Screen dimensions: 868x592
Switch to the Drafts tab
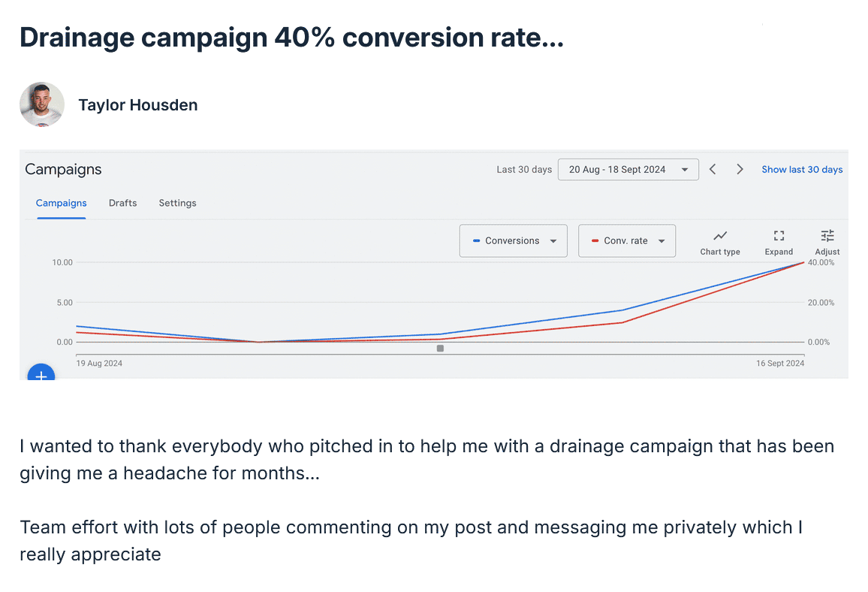(122, 203)
